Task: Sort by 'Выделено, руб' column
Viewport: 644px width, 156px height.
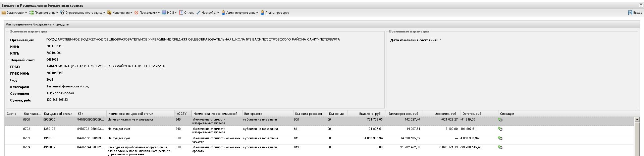Action: pos(366,114)
